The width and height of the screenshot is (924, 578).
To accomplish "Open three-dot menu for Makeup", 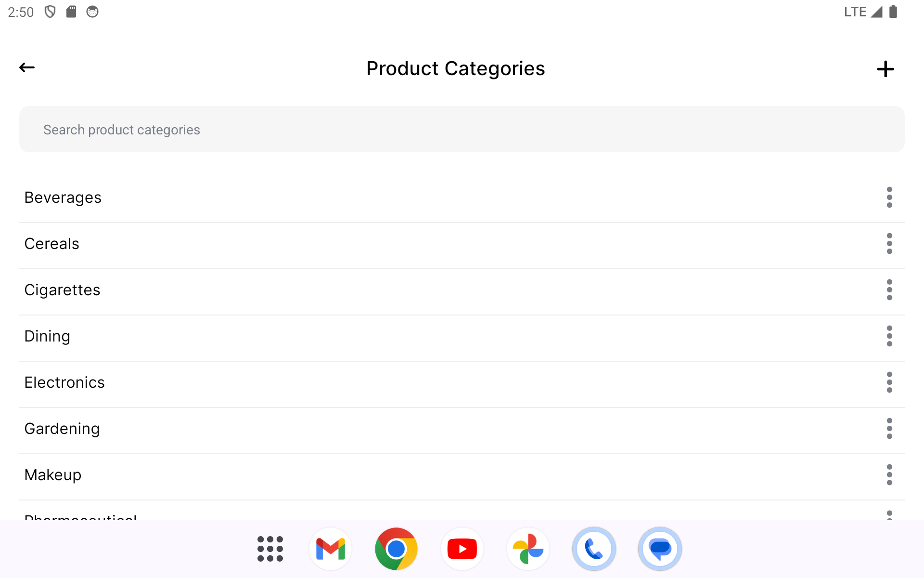I will [x=889, y=475].
